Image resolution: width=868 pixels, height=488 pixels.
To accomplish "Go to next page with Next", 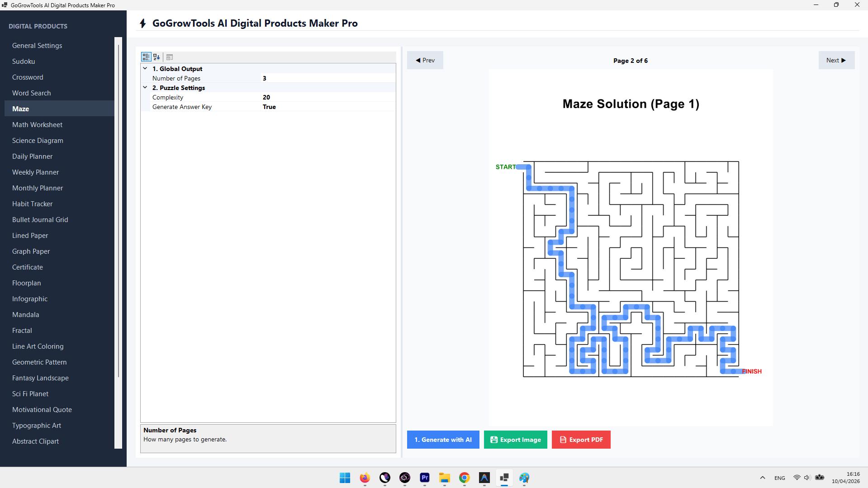I will coord(836,60).
